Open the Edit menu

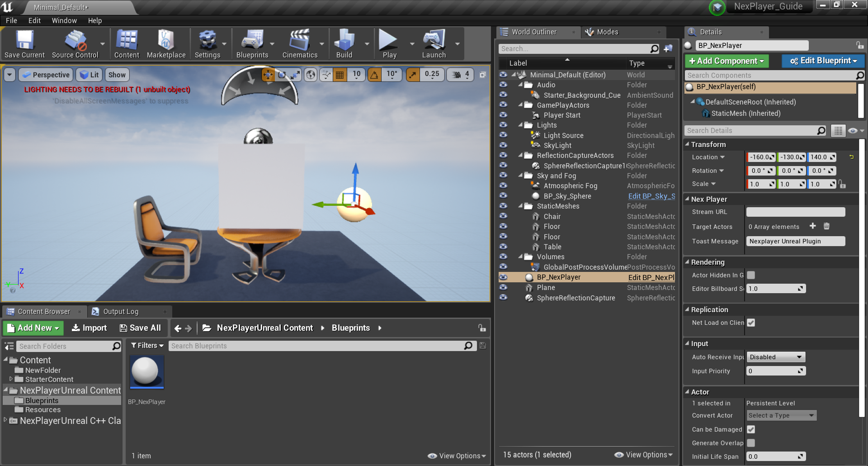[x=34, y=20]
